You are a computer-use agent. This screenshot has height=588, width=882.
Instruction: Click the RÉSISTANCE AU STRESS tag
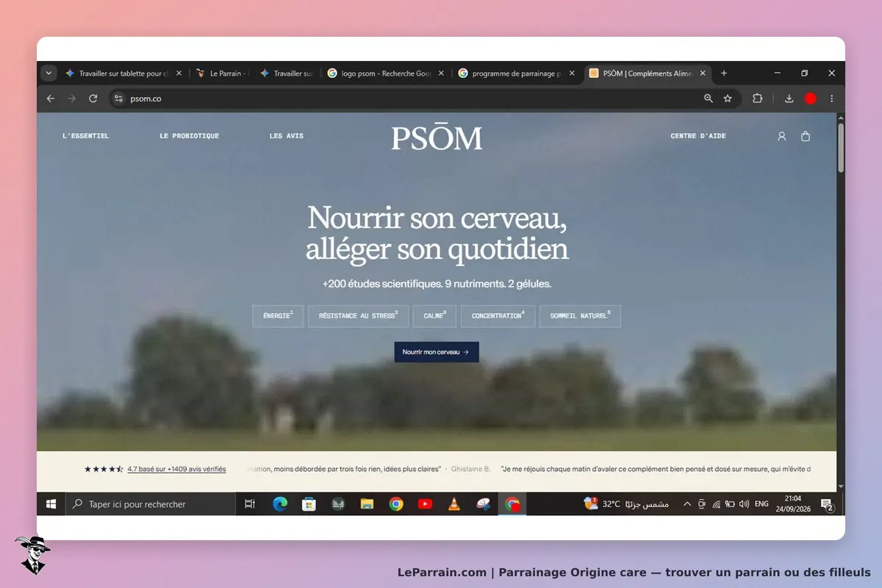tap(359, 316)
